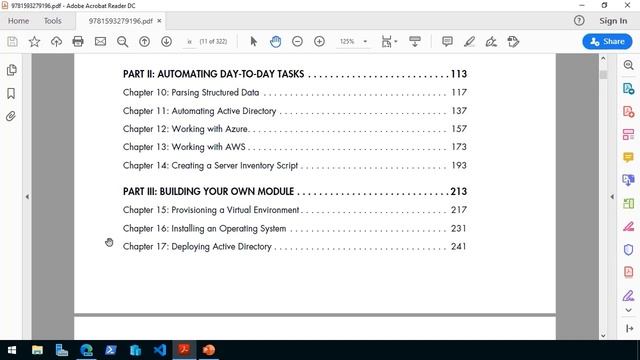Click Chapter 17: Deploying Active Directory entry

pyautogui.click(x=295, y=247)
